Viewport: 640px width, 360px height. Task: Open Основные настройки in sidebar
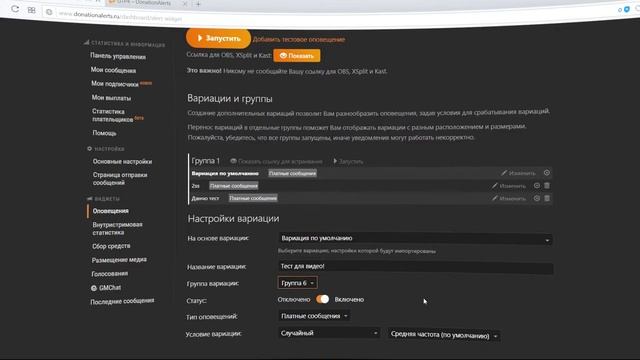click(x=122, y=162)
